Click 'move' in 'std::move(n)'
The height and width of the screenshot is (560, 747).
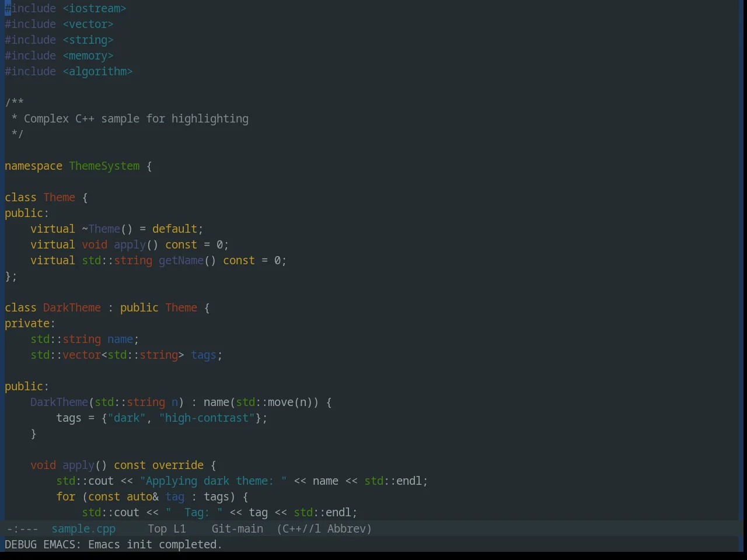pos(281,402)
